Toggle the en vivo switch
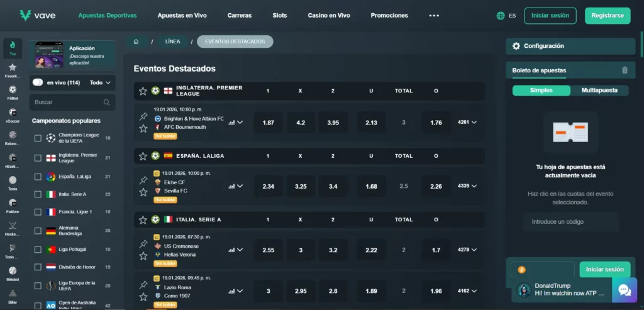Image resolution: width=644 pixels, height=310 pixels. [38, 82]
